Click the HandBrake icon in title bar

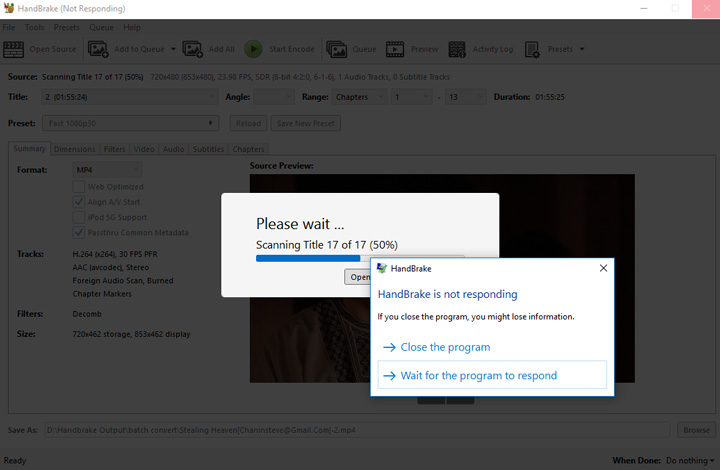(9, 8)
